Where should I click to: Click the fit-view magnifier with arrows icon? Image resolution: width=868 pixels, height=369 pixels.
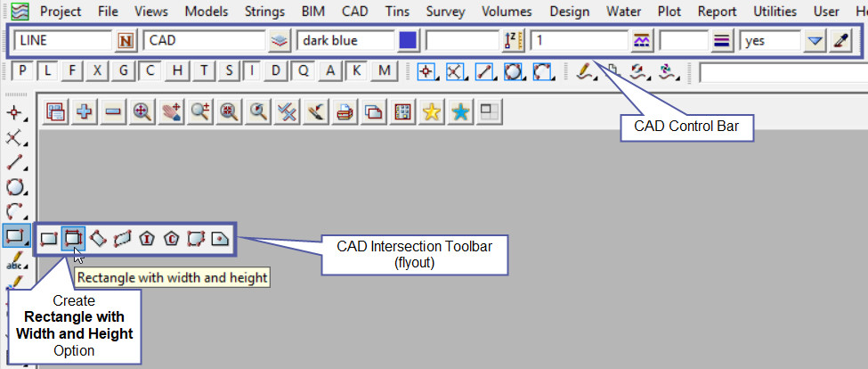pos(142,112)
